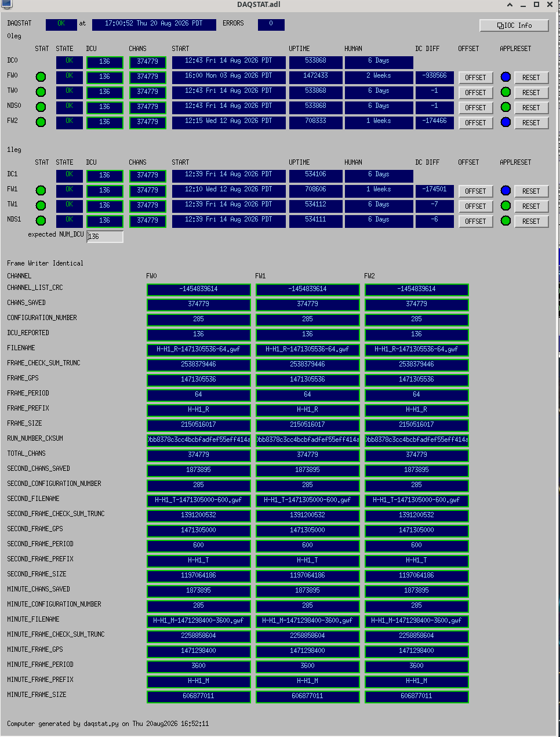Click FW1 blue APPLRESET indicator
The height and width of the screenshot is (737, 560).
click(506, 190)
